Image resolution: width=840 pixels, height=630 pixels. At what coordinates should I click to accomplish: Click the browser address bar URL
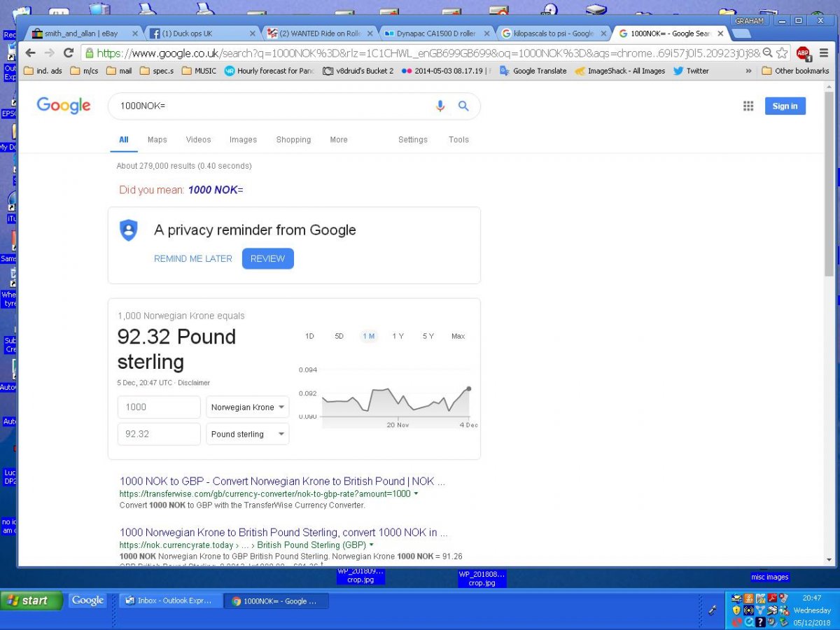[x=427, y=53]
